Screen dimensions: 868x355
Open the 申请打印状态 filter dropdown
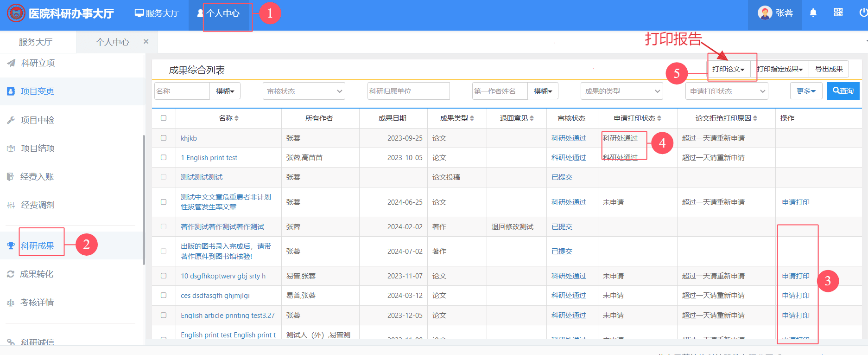point(727,91)
